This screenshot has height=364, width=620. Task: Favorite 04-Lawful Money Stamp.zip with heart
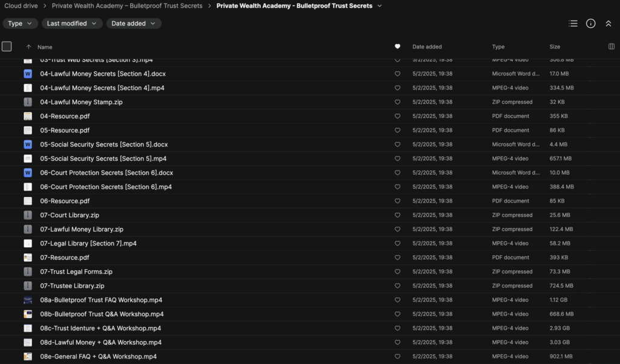pyautogui.click(x=397, y=102)
